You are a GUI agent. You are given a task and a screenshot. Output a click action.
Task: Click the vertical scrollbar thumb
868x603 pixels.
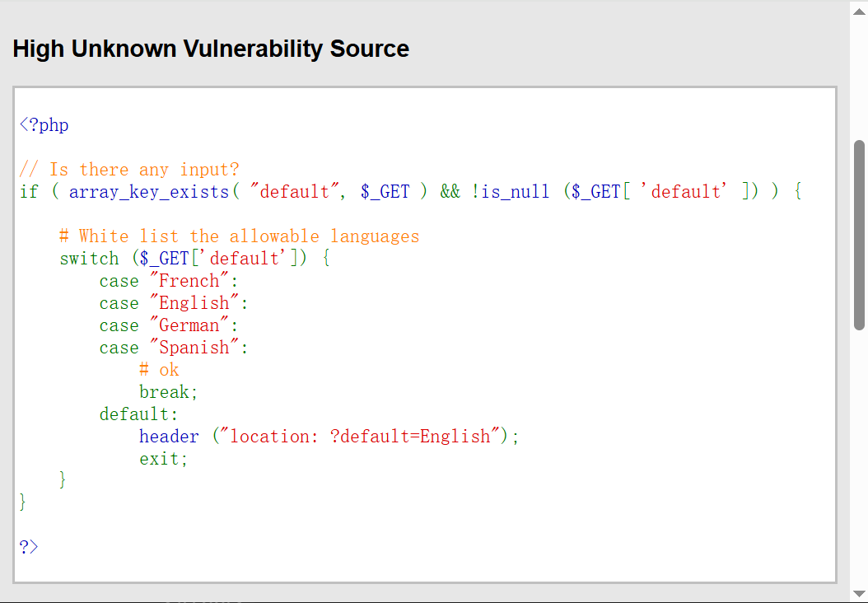click(x=859, y=235)
